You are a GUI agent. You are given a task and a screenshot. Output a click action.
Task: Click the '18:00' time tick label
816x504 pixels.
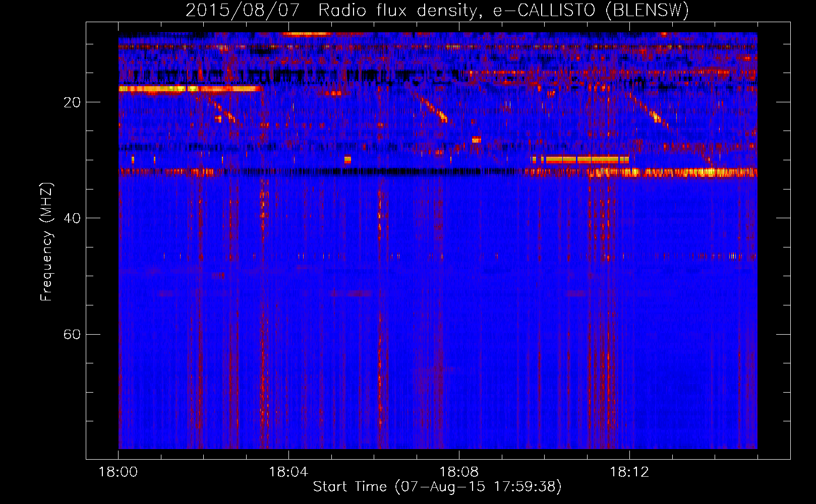point(118,472)
